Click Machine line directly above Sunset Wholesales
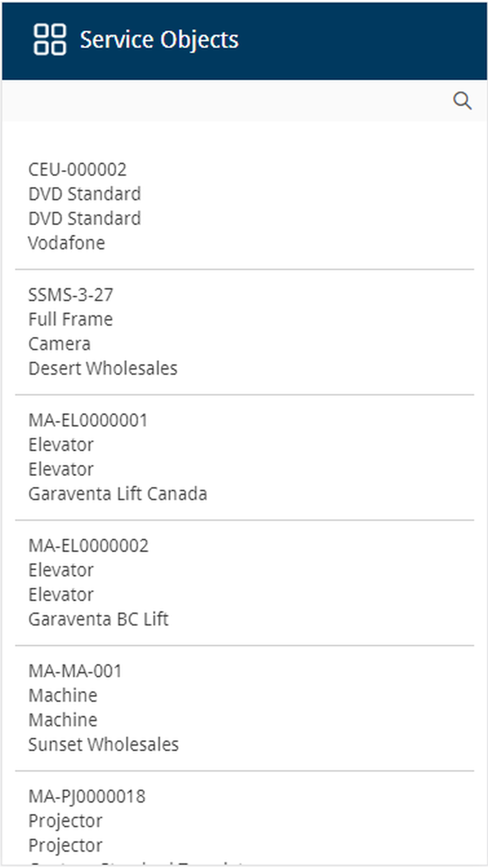Screen dimensions: 488x868 [63, 720]
